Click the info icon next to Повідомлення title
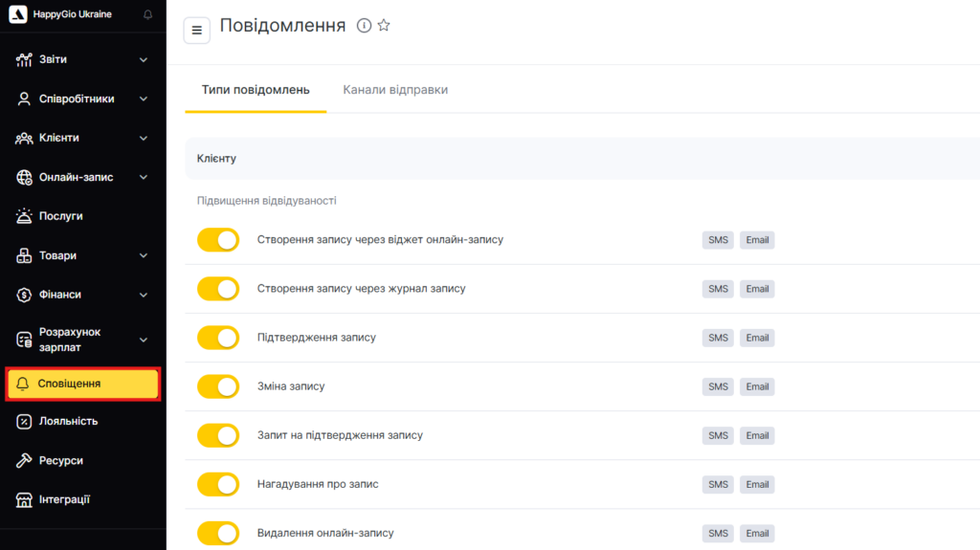This screenshot has width=980, height=550. [x=364, y=26]
